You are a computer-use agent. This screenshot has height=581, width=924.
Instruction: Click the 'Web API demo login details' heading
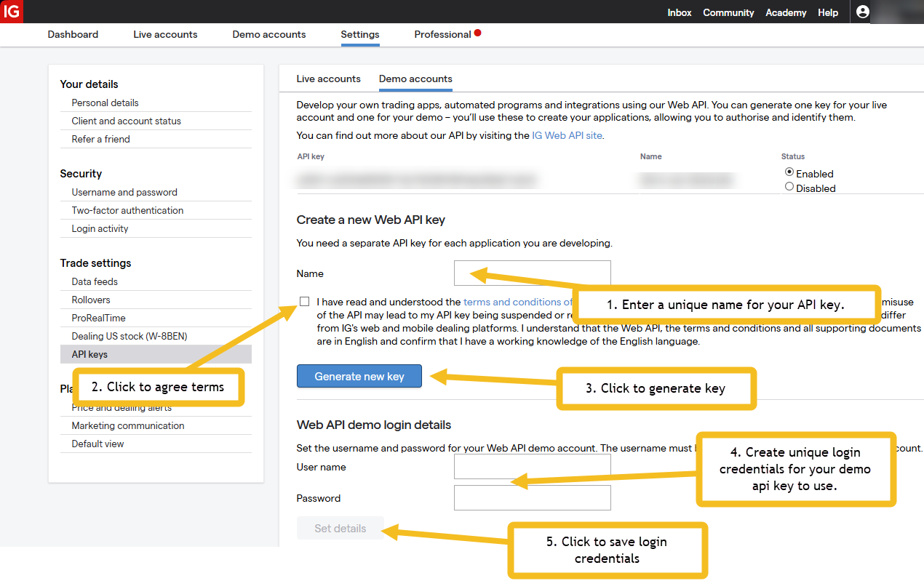tap(374, 425)
